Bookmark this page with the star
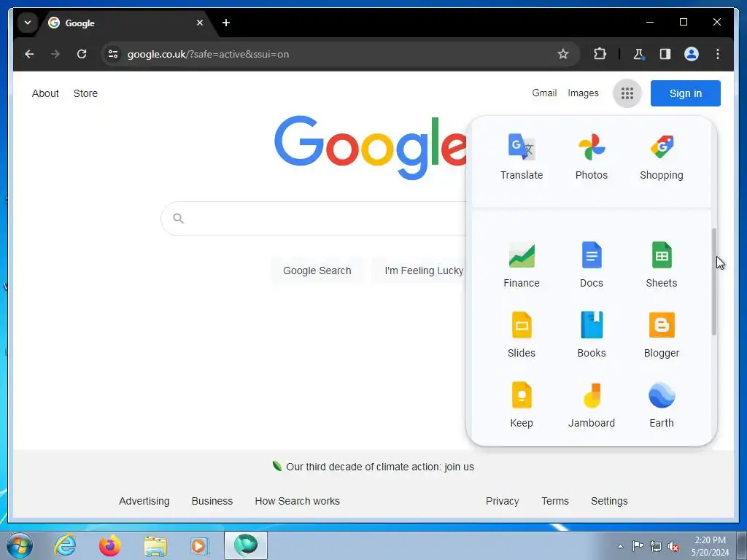This screenshot has height=560, width=747. [562, 54]
